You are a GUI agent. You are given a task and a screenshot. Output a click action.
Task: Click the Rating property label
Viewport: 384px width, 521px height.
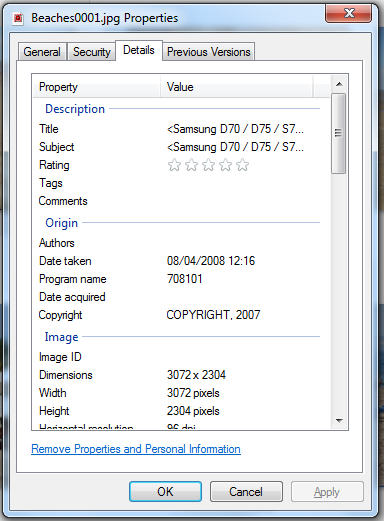coord(54,165)
